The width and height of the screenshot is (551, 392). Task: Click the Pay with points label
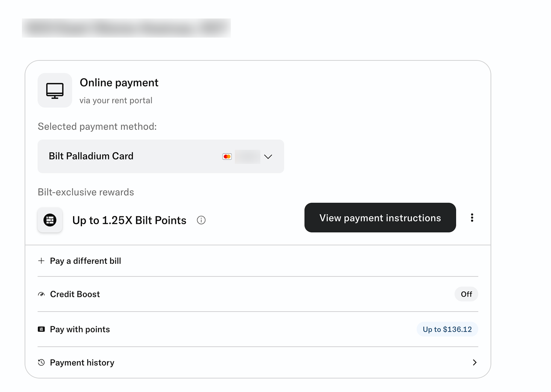coord(80,329)
